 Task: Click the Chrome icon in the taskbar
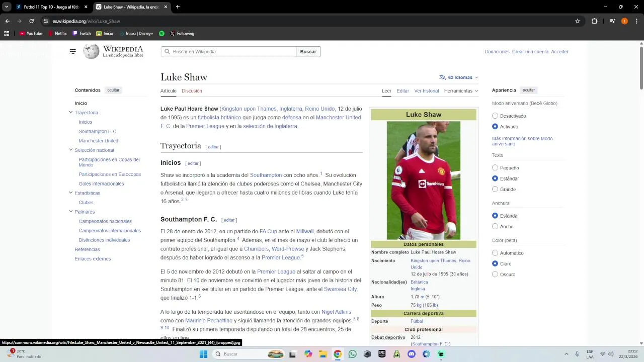(x=338, y=354)
